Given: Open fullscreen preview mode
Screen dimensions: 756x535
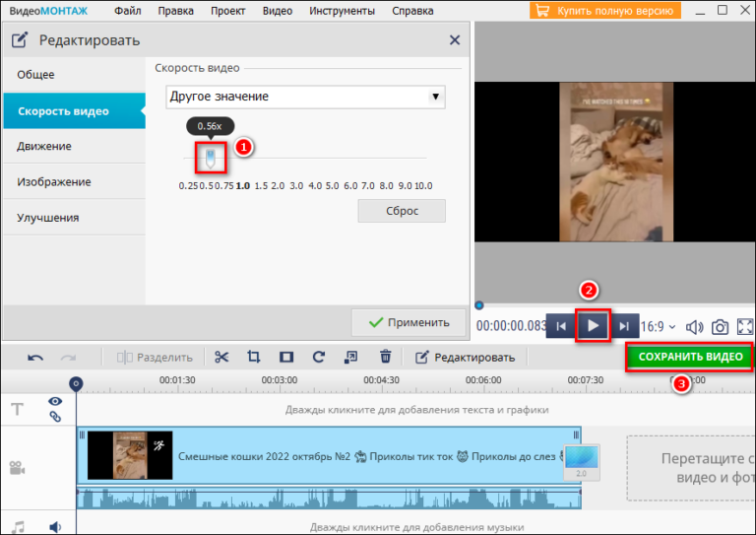Looking at the screenshot, I should click(x=745, y=326).
